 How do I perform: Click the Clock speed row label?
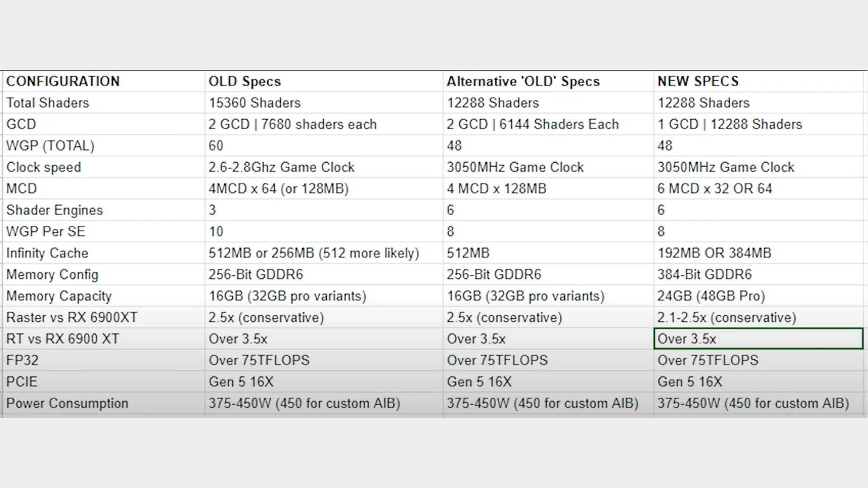coord(104,167)
